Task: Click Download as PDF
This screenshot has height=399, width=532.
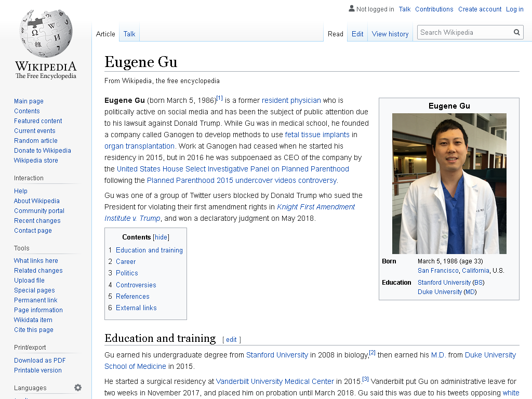Action: click(x=39, y=361)
